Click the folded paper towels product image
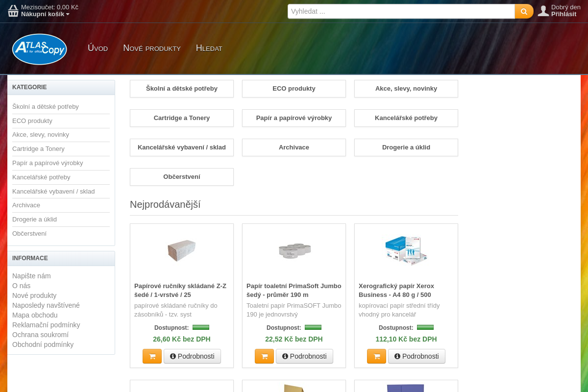Image resolution: width=588 pixels, height=392 pixels. click(182, 251)
